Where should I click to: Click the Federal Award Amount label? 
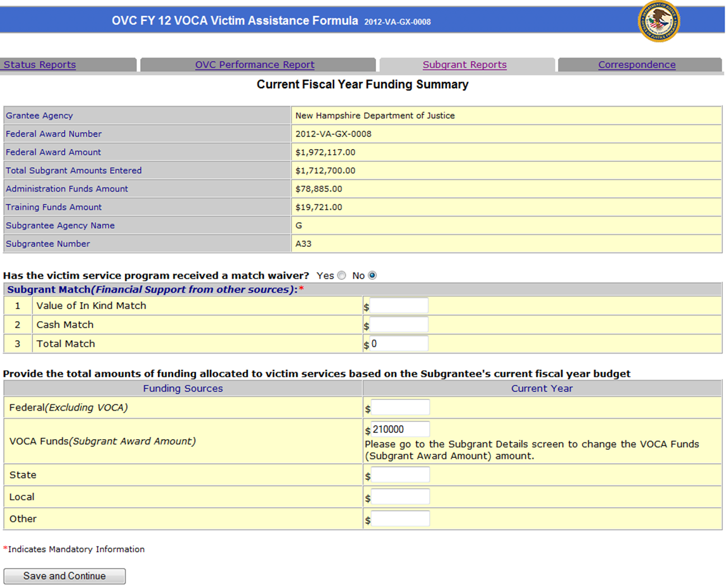(x=53, y=152)
